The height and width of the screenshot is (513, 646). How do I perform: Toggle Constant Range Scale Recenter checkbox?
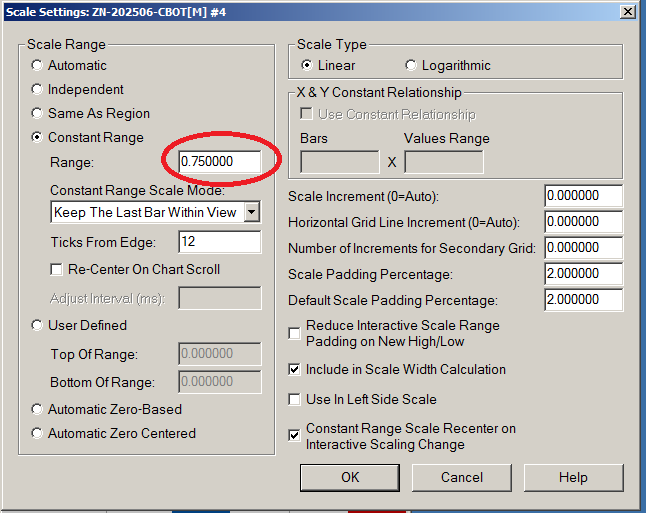295,435
